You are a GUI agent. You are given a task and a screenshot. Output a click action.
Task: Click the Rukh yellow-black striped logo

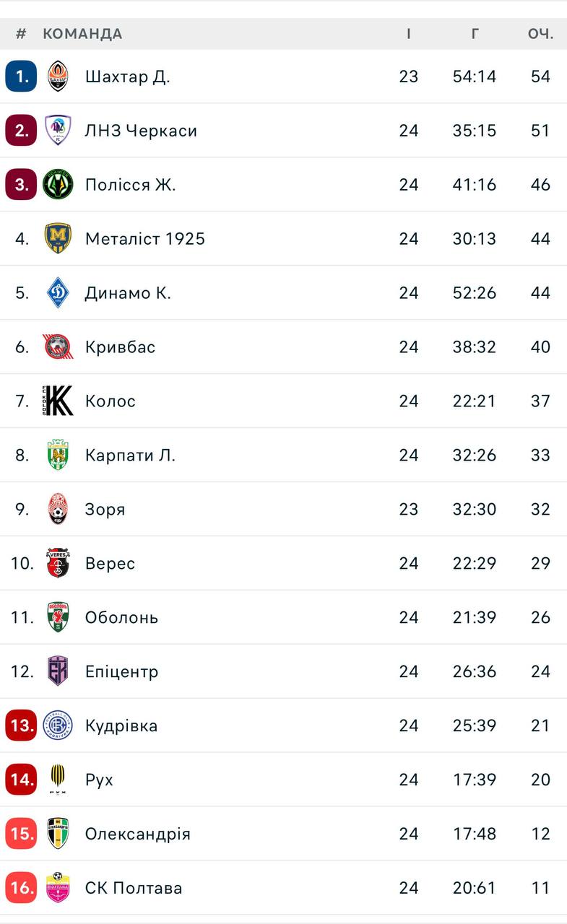coord(58,780)
